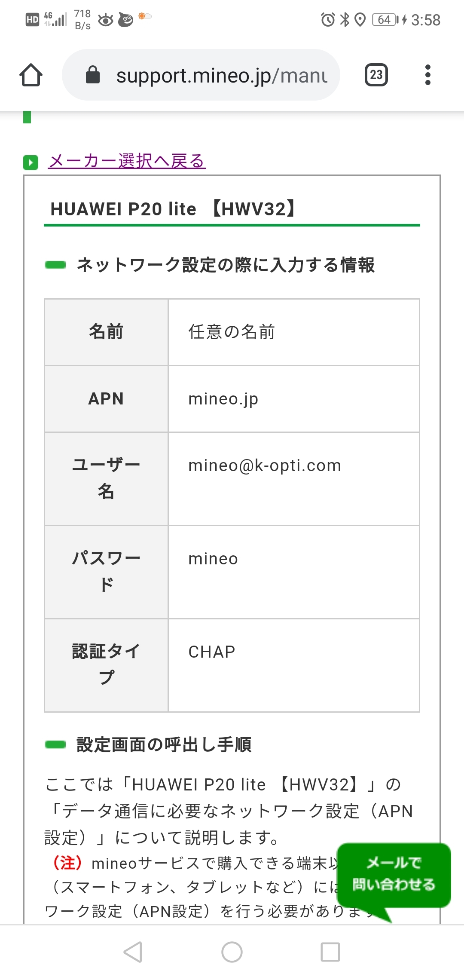Tap the APN value mineo.jp

223,399
